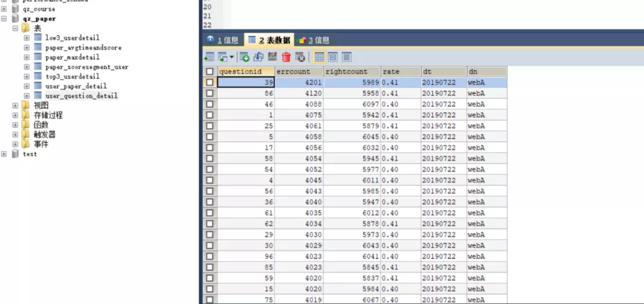
Task: Expand the low3_userdetail table node
Action: point(27,38)
